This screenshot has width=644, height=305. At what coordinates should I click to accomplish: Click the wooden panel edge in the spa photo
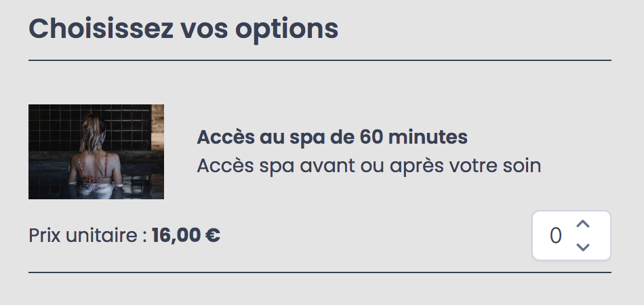158,127
